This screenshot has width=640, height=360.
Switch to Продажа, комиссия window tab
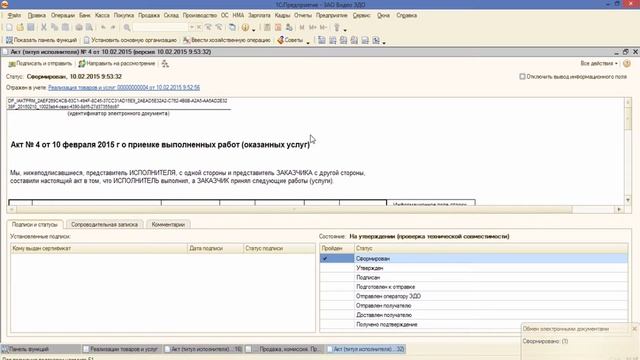tap(284, 349)
